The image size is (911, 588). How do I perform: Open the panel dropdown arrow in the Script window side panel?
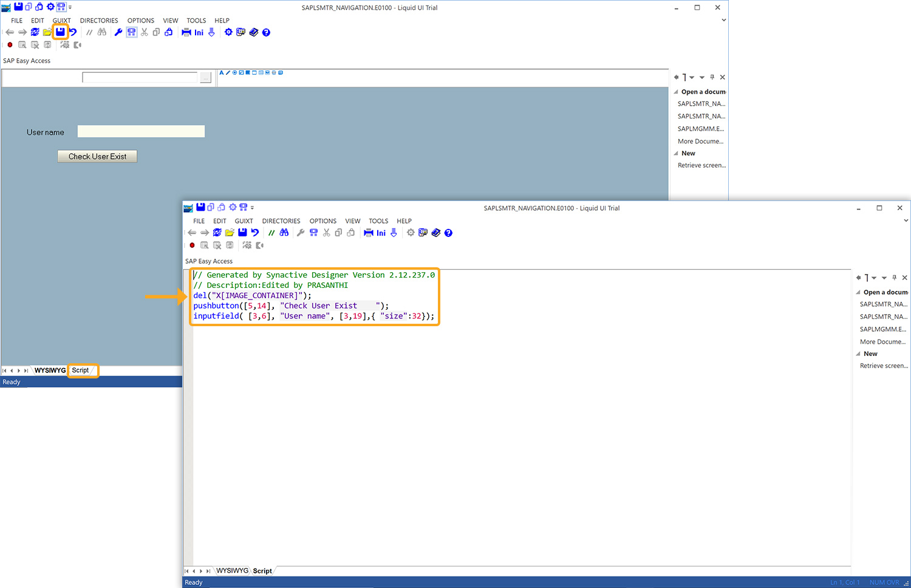click(884, 278)
